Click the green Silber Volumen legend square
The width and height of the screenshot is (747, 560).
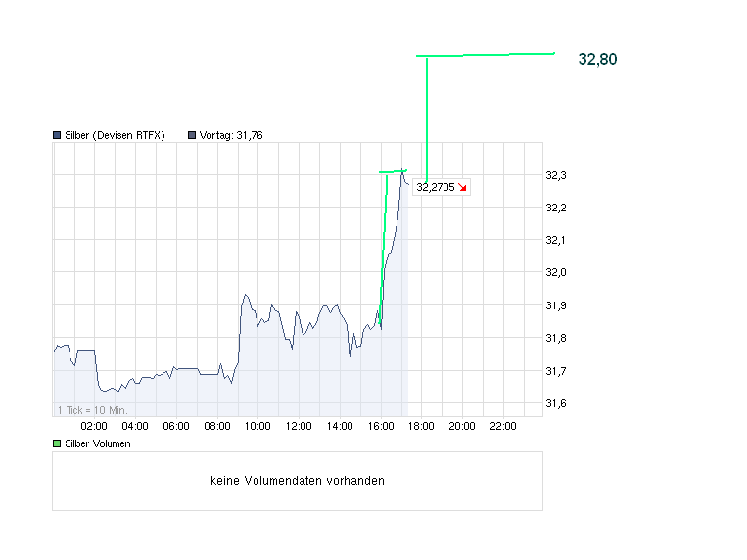click(x=57, y=443)
